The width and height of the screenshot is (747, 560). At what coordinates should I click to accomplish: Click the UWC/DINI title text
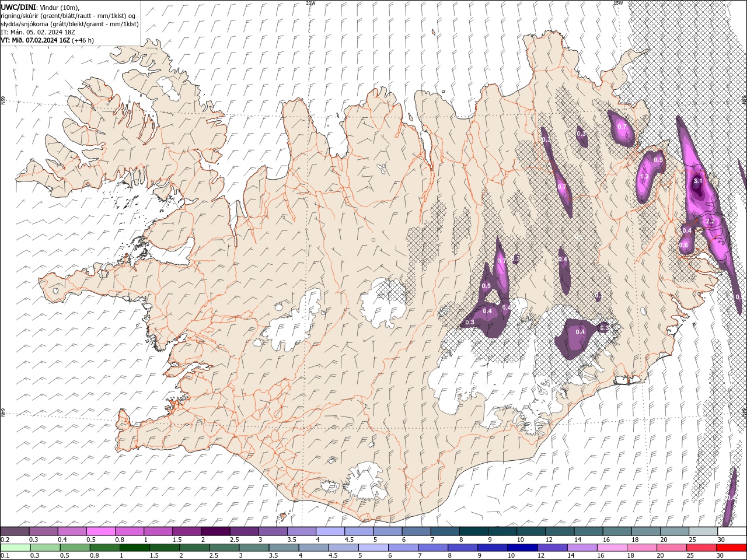19,7
